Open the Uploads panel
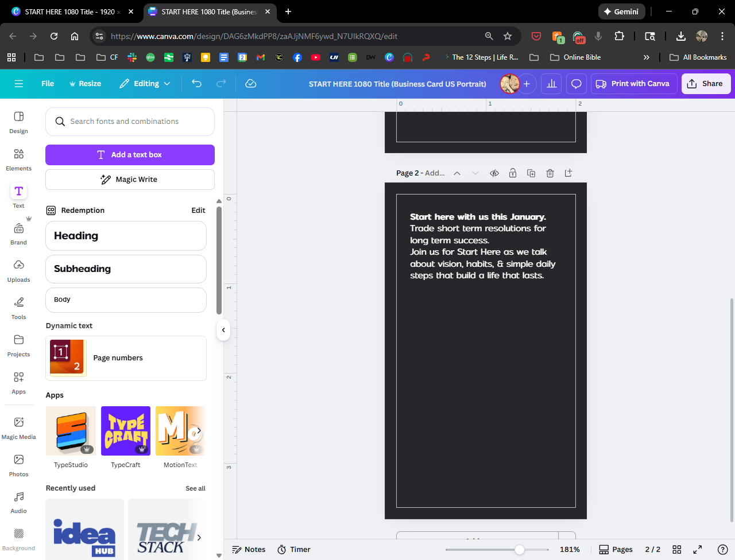735x560 pixels. pyautogui.click(x=18, y=271)
